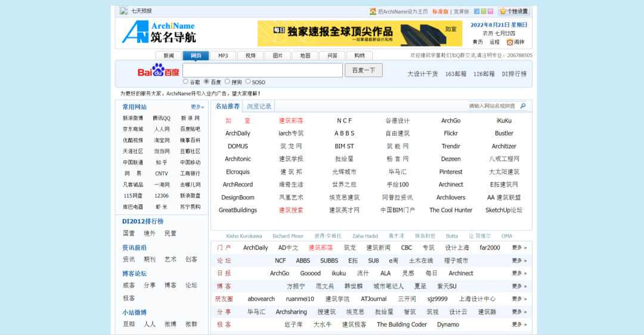Choose the green skin color swatch
This screenshot has height=335, width=644.
(x=484, y=11)
